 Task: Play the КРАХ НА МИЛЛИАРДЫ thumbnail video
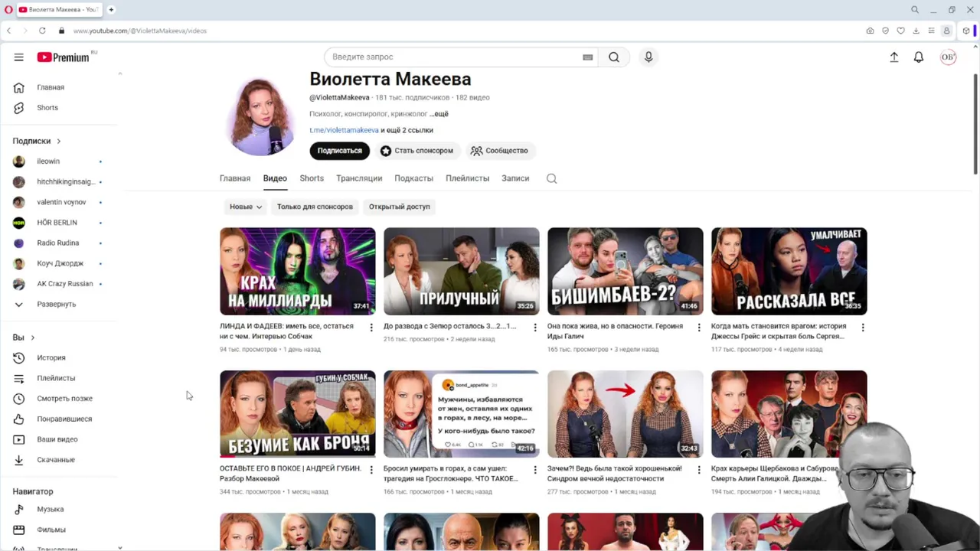[x=298, y=271]
